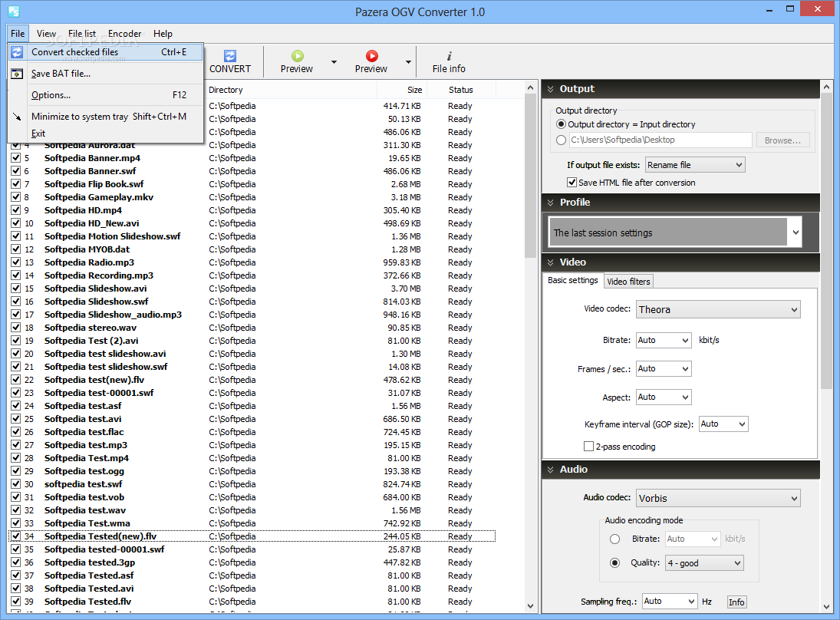Uncheck Softpedia Gameplay.mkv checkbox
Screen dimensions: 840x620
pyautogui.click(x=15, y=197)
